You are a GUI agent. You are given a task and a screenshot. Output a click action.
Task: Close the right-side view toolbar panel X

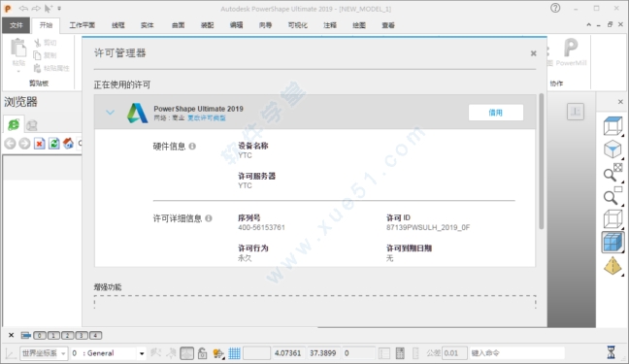[x=620, y=102]
